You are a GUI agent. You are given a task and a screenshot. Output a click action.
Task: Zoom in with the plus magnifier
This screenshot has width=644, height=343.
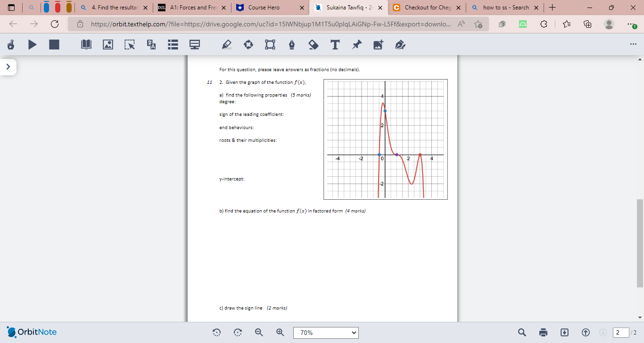pyautogui.click(x=280, y=333)
